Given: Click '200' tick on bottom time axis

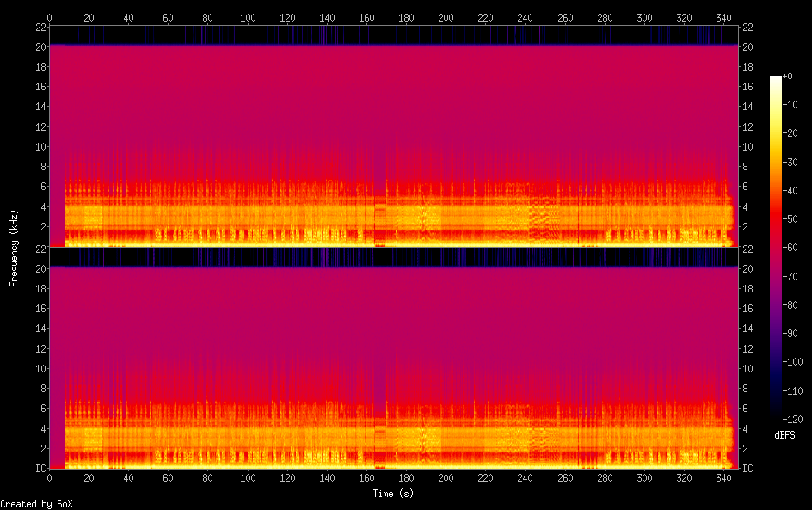Looking at the screenshot, I should tap(446, 478).
